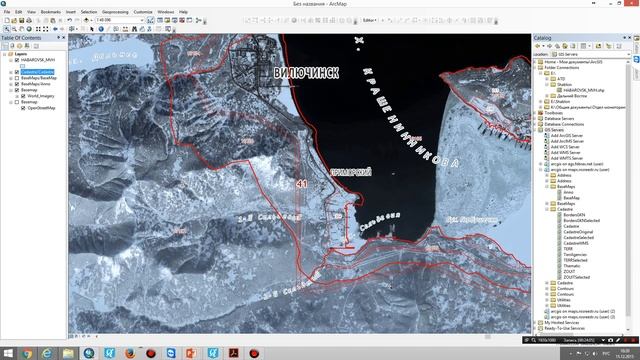640x360 pixels.
Task: Expand the ATD folder in Catalog
Action: (547, 79)
